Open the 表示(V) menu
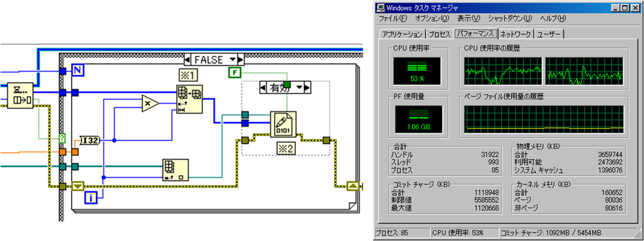The width and height of the screenshot is (644, 241). coord(469,19)
